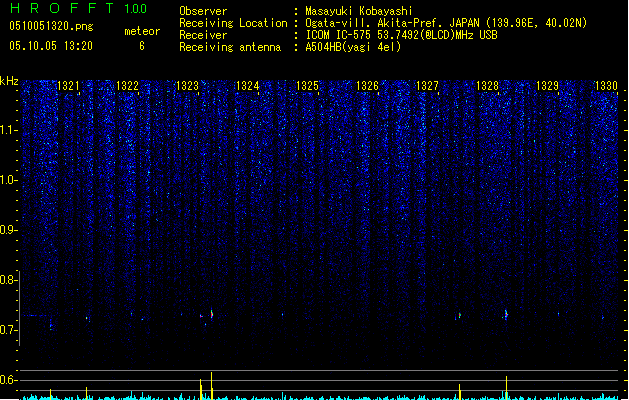629x400 pixels.
Task: Click time marker 1325
Action: click(307, 86)
